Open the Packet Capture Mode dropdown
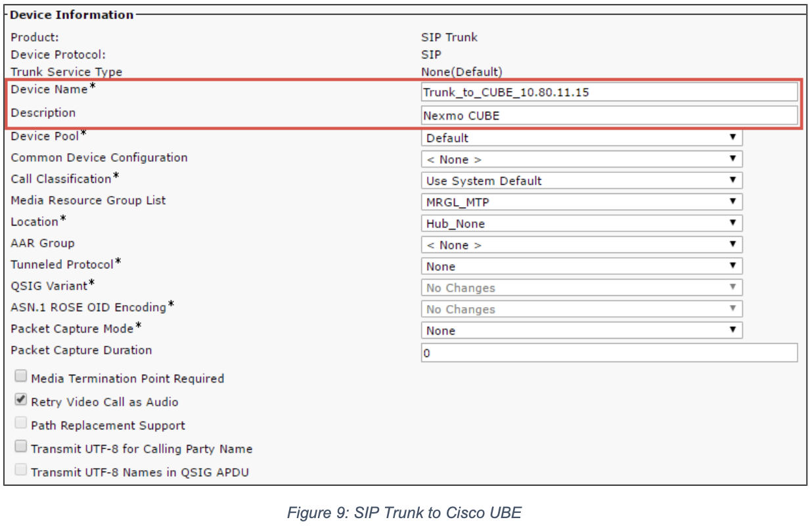This screenshot has width=812, height=526. click(x=581, y=330)
